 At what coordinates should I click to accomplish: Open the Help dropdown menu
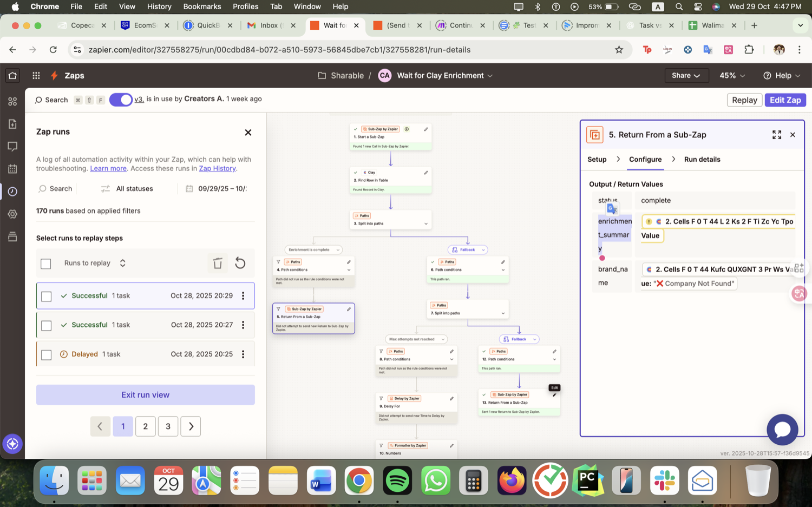(x=782, y=76)
